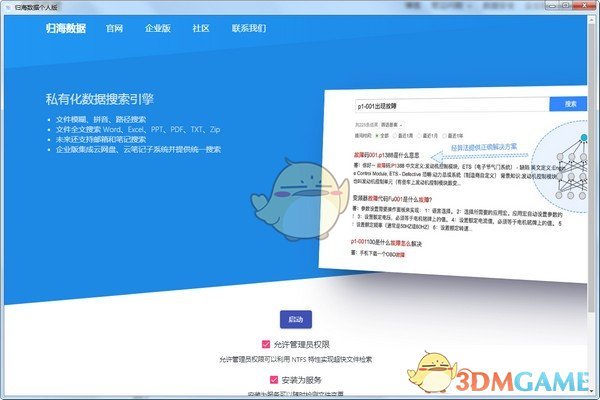Image resolution: width=600 pixels, height=400 pixels.
Task: Maximize the 归海数据个人版 window
Action: tap(566, 5)
